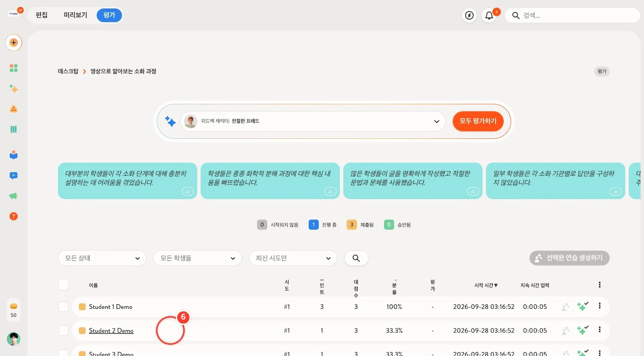This screenshot has width=644, height=356.
Task: Click the coin balance icon showing 50
Action: (14, 310)
